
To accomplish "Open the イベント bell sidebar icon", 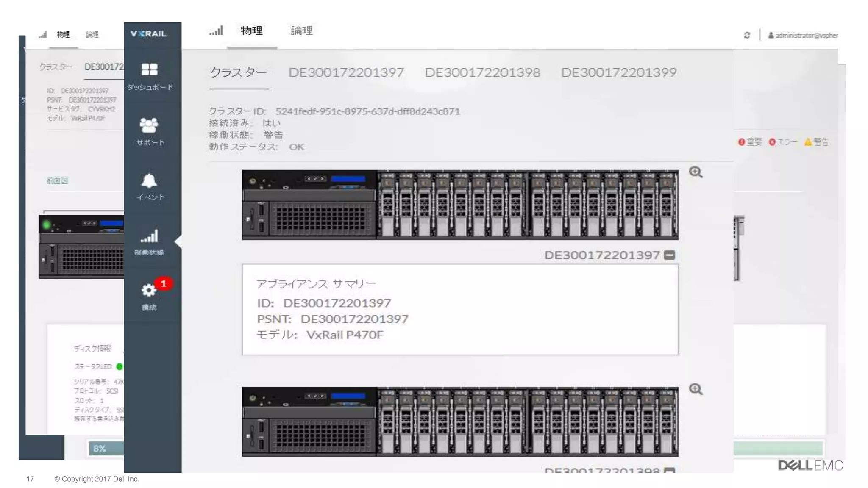I will 149,187.
